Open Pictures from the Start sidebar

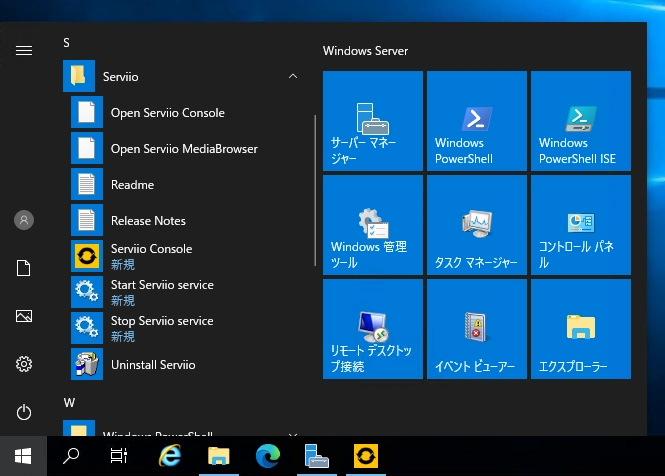pos(24,316)
